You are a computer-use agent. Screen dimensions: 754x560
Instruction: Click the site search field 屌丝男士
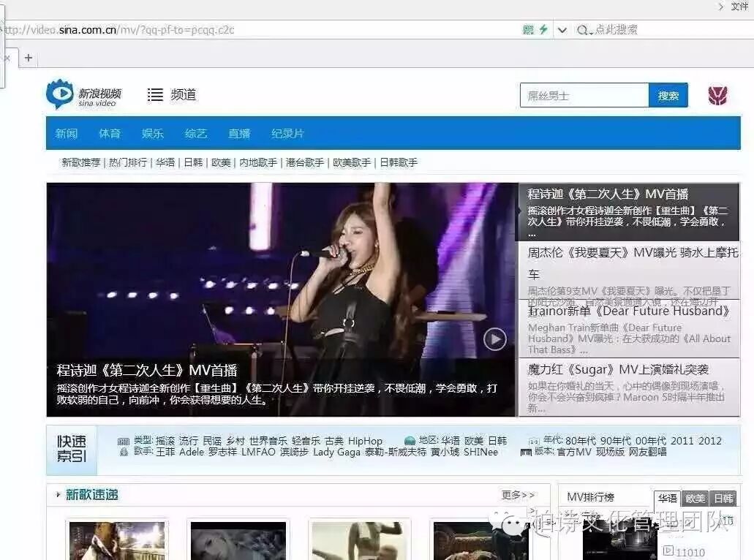(584, 95)
